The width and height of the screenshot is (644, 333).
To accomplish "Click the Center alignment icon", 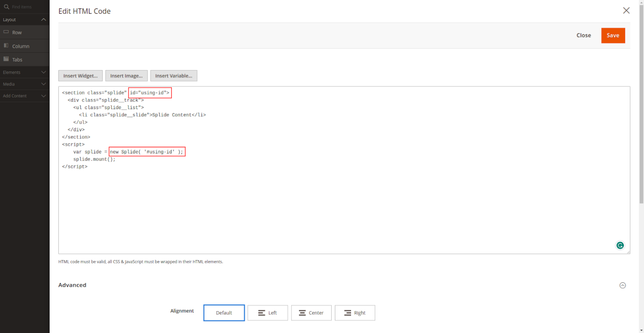I will 301,312.
